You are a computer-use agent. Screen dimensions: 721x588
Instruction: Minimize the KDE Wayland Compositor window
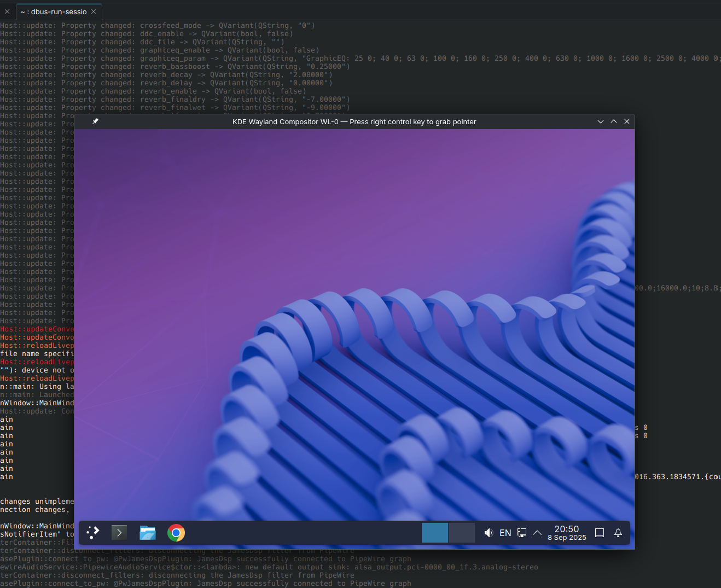click(601, 121)
